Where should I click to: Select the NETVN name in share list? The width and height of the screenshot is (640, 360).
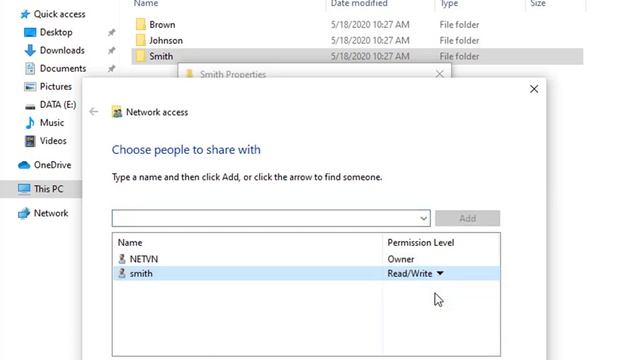pos(144,259)
